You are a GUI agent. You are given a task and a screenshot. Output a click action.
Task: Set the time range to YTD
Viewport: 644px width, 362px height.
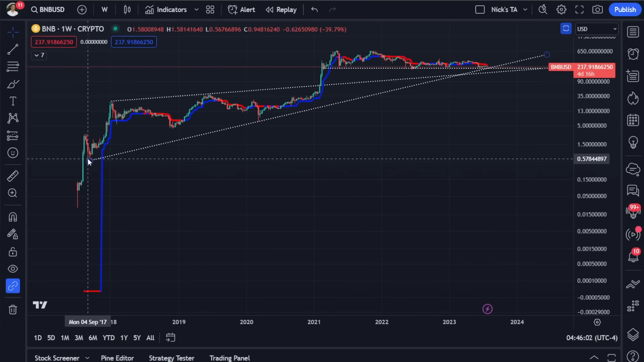click(x=109, y=338)
